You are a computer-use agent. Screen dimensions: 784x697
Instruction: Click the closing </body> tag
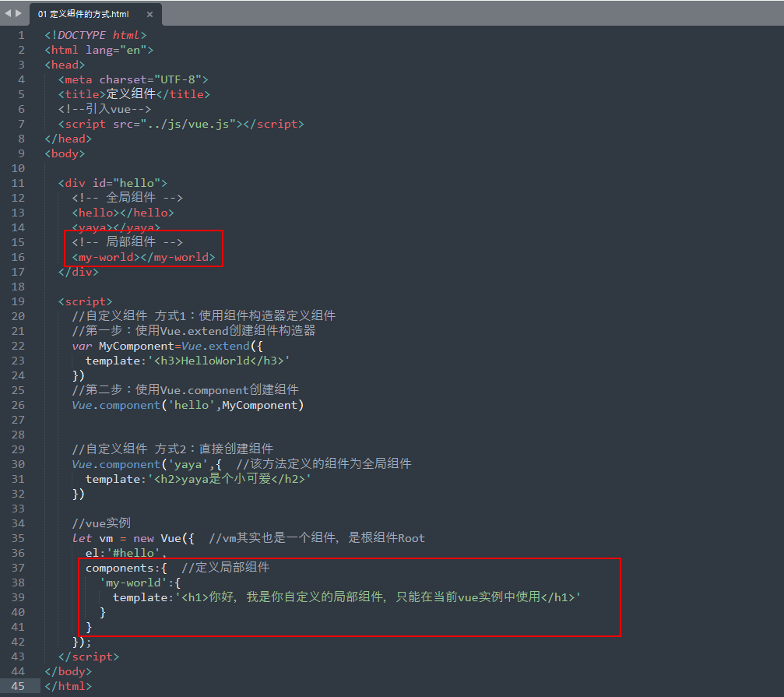coord(69,671)
